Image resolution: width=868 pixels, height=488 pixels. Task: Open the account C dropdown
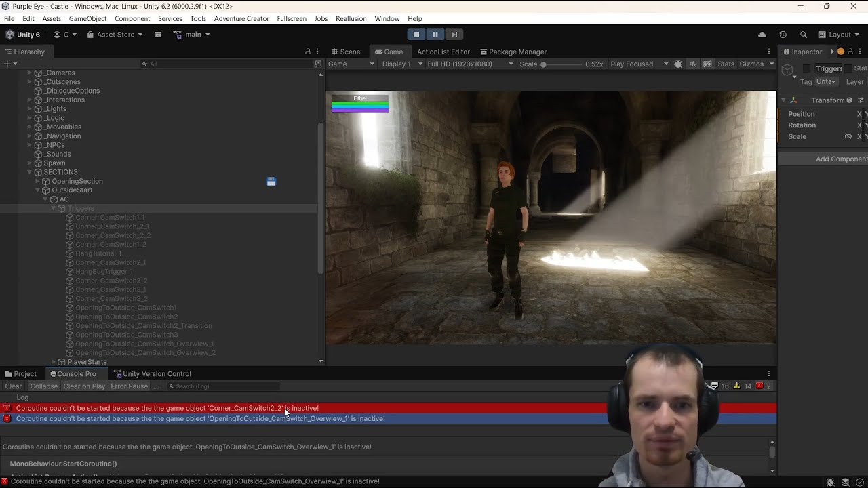tap(65, 35)
